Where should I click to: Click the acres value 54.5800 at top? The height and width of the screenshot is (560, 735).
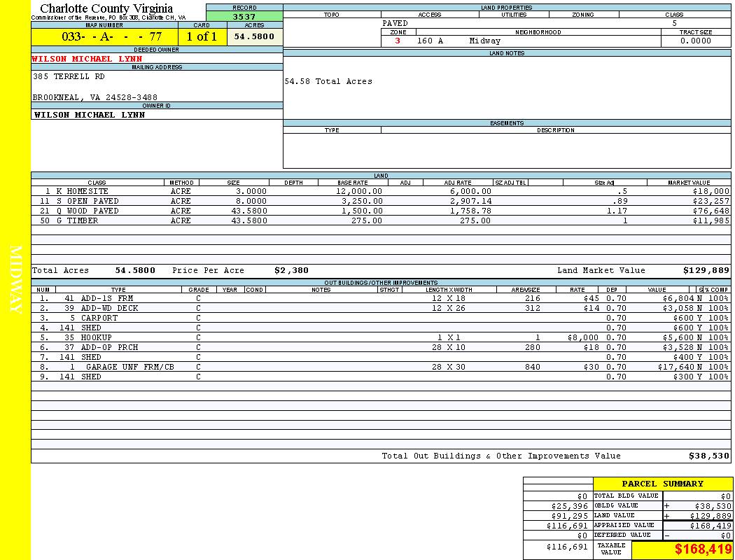pos(254,37)
